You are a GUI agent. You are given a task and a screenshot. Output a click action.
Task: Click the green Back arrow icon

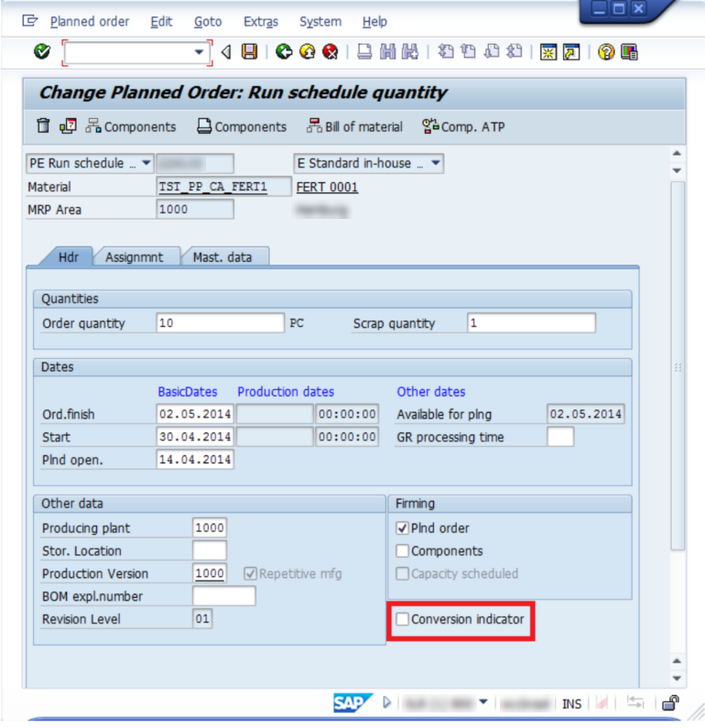pos(284,51)
